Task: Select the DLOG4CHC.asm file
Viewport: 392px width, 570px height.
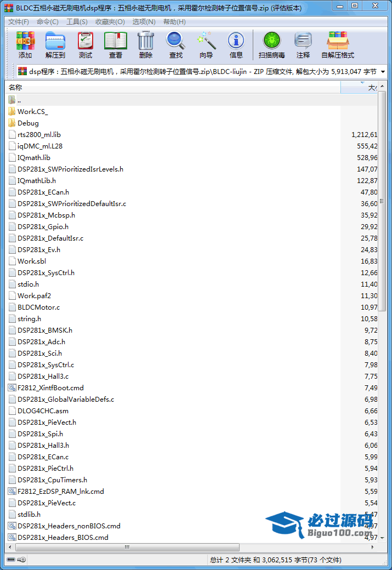Action: coord(43,411)
